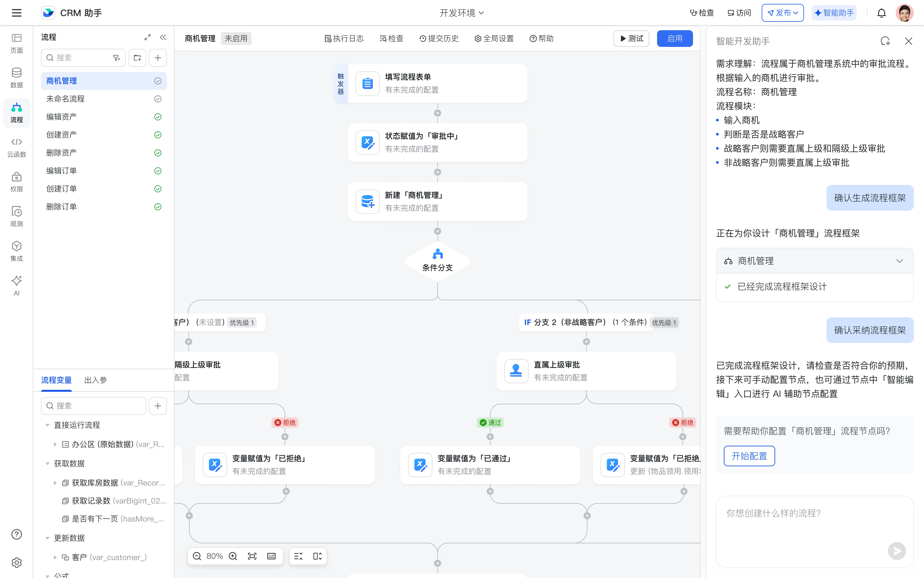Collapse all nodes icon in canvas toolbar
This screenshot has width=924, height=578.
[298, 556]
